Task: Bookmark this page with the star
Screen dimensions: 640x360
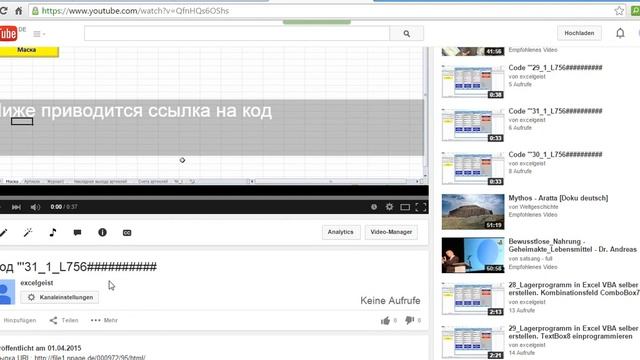Action: [619, 11]
